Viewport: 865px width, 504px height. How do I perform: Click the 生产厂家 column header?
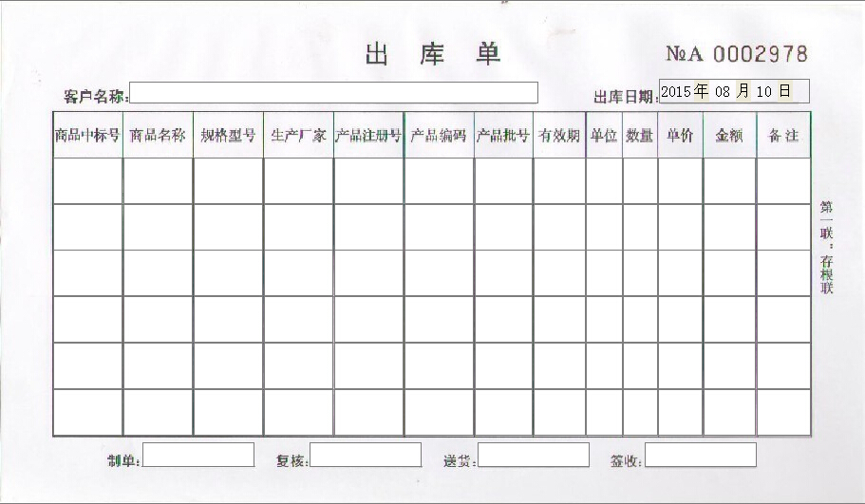(298, 135)
